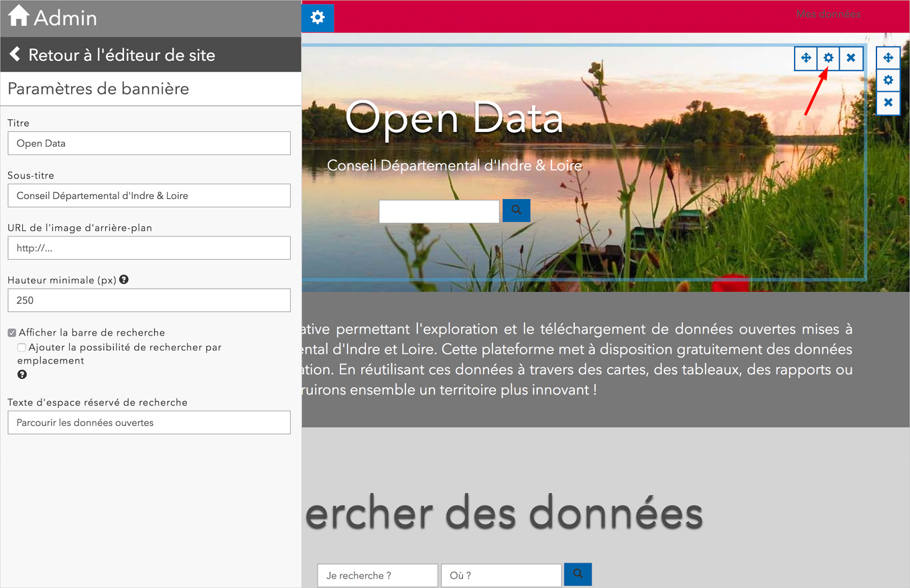Open the blue settings gear above the banner
The image size is (910, 588).
pos(317,17)
